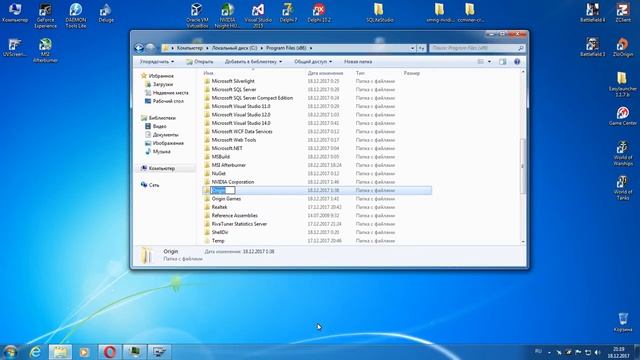Open the Start menu orb
Viewport: 640px width, 360px height.
(10, 351)
